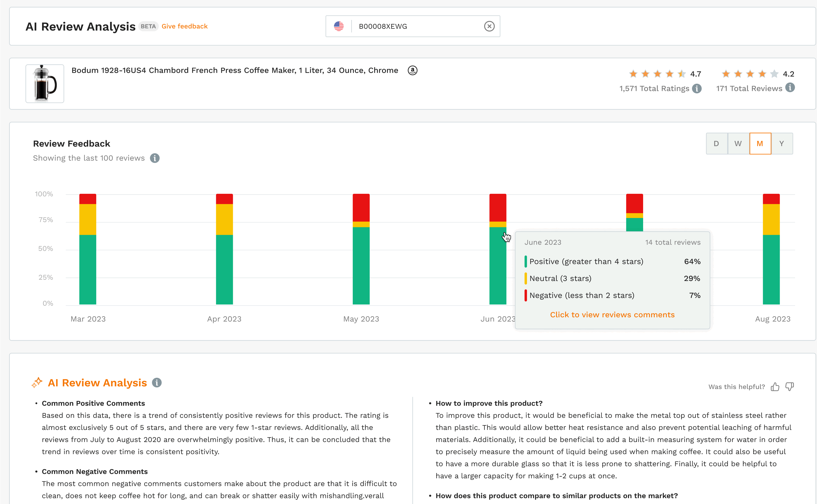The image size is (817, 504).
Task: Click the Apr 2023 yellow neutral segment
Action: [x=224, y=219]
